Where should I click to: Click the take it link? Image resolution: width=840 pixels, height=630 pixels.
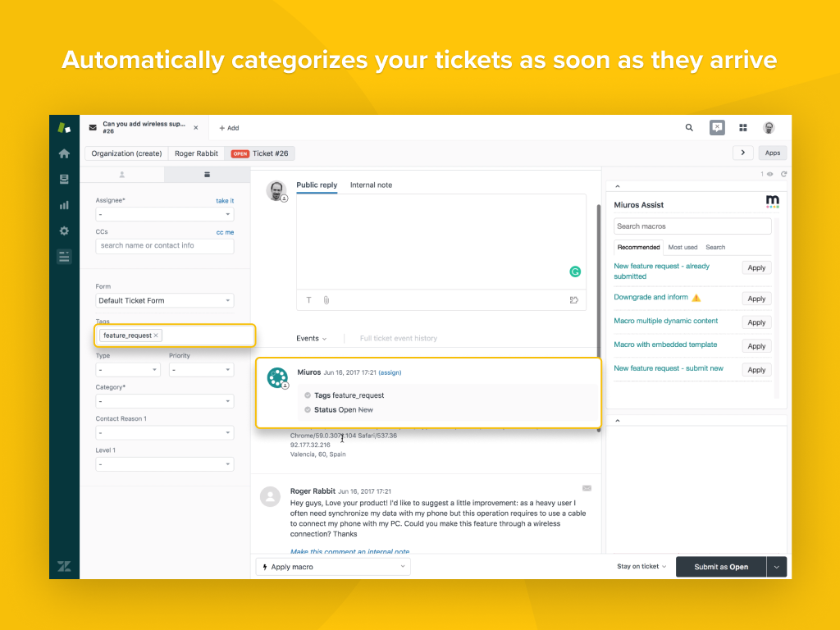point(225,201)
